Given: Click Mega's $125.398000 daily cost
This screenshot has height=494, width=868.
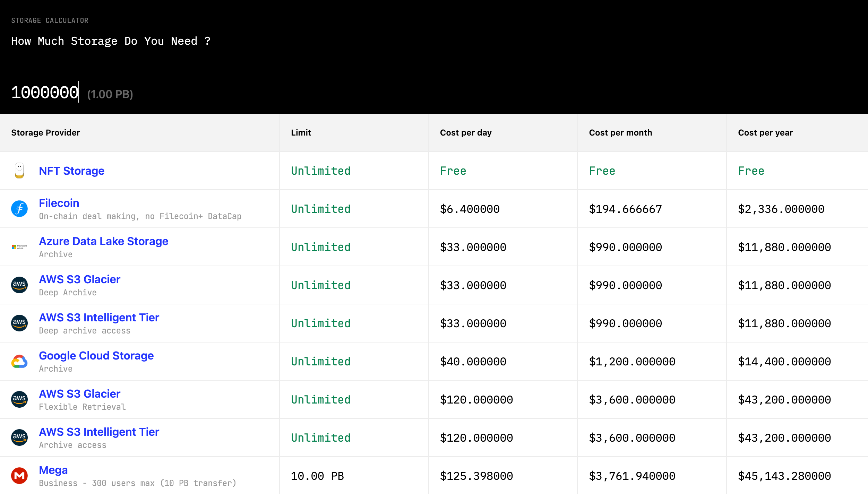Looking at the screenshot, I should point(476,476).
